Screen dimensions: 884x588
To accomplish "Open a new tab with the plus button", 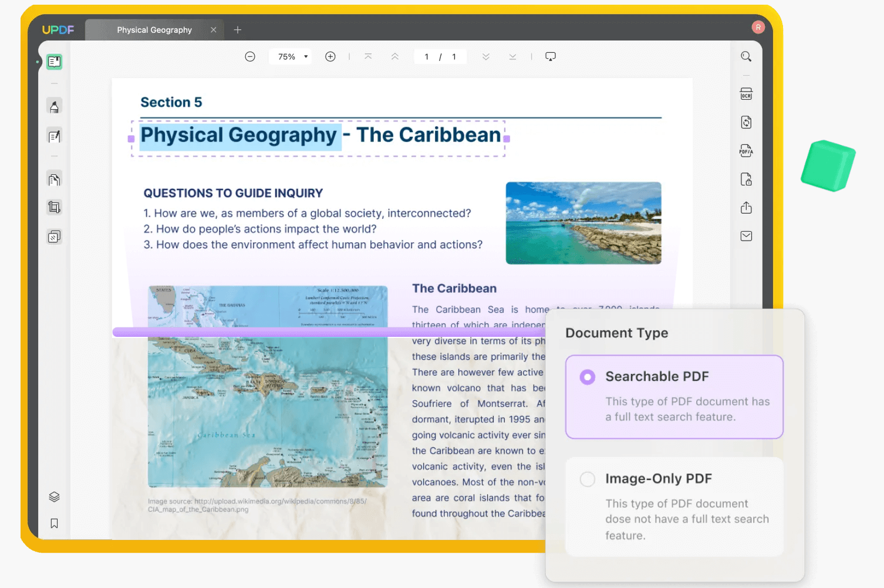I will click(x=237, y=29).
